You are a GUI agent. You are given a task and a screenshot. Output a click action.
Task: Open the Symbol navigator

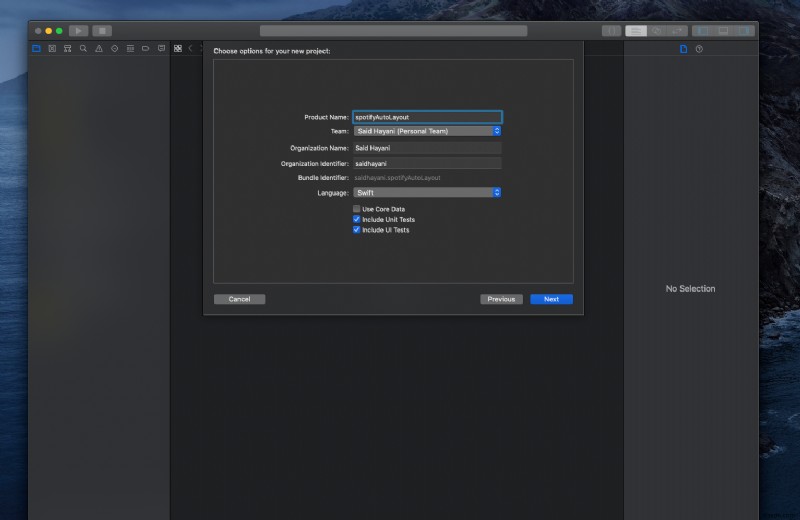[67, 48]
